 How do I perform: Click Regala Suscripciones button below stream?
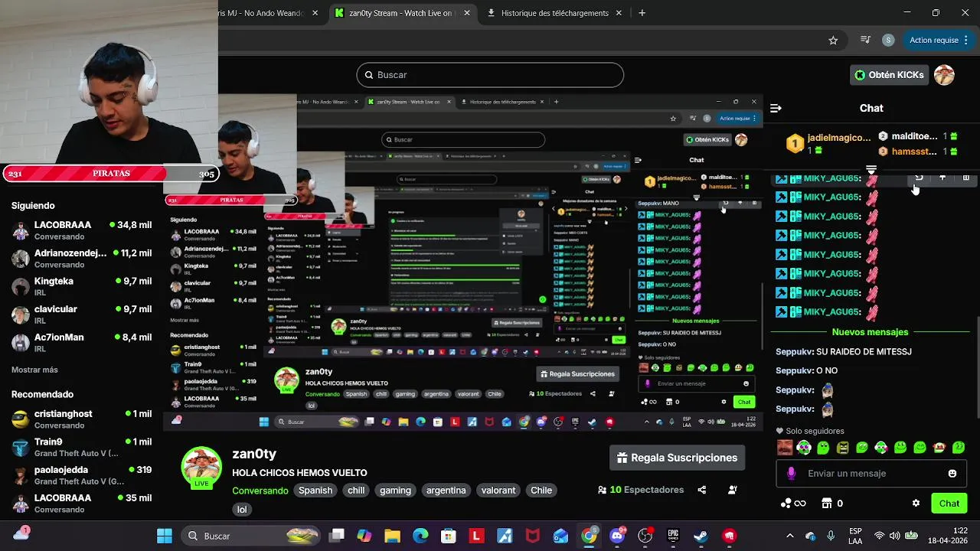677,458
